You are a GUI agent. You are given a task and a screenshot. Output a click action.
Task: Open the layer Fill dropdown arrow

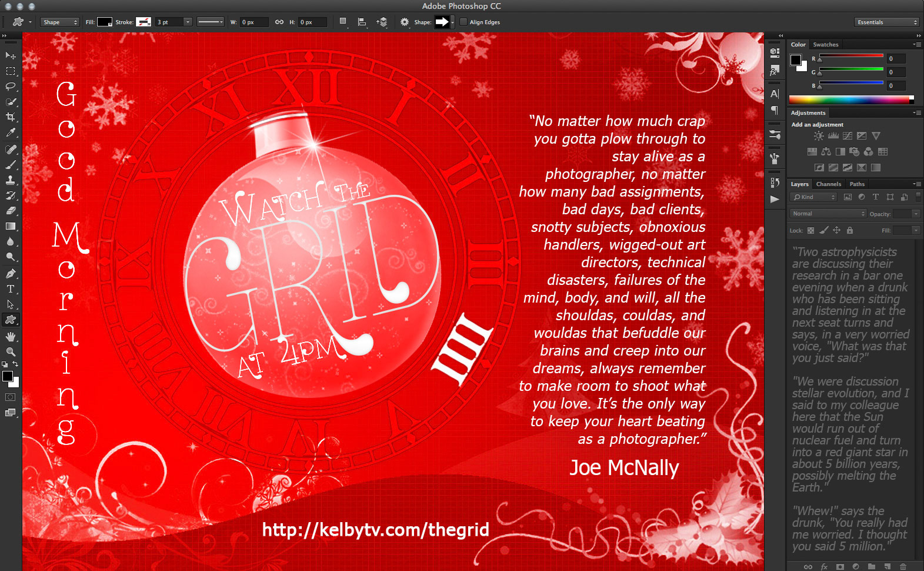pyautogui.click(x=916, y=230)
